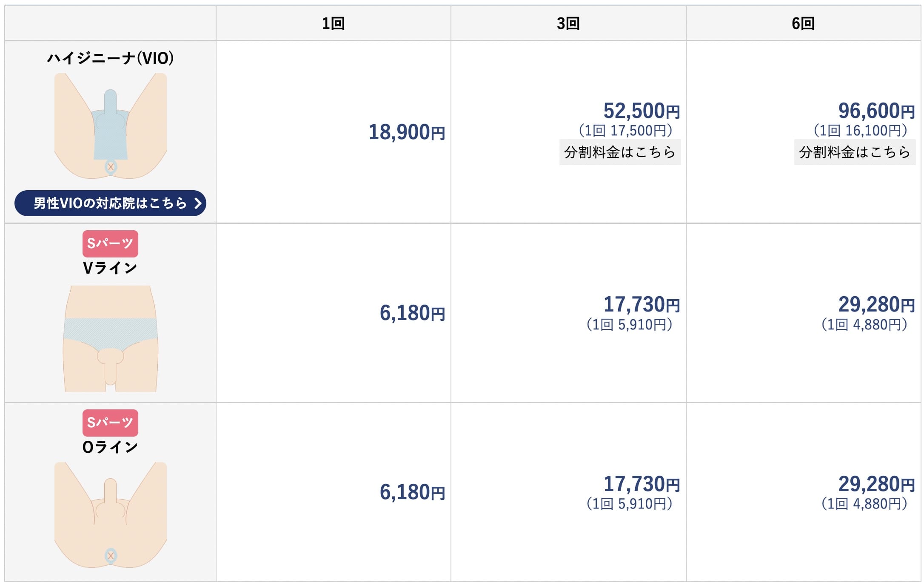Click the Vライン body illustration

(110, 338)
